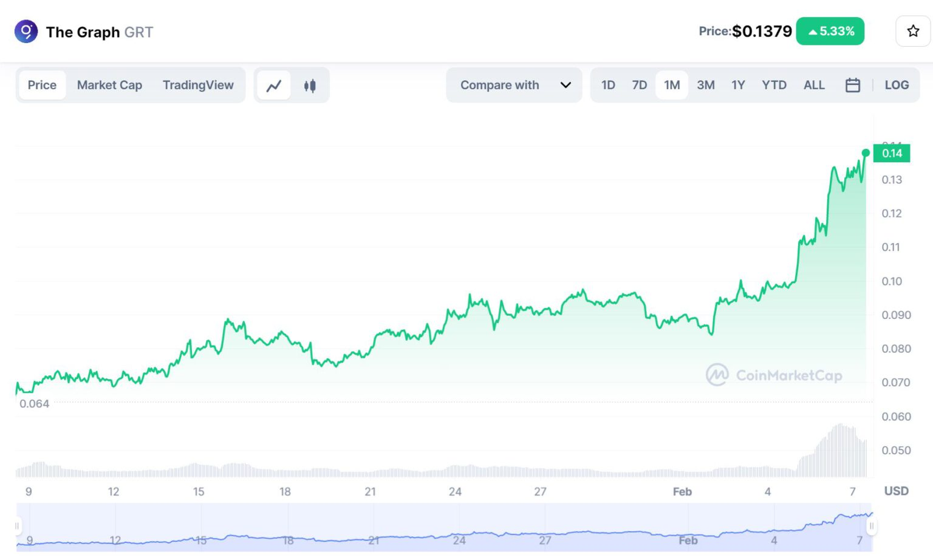Select the YTD time range

(774, 85)
